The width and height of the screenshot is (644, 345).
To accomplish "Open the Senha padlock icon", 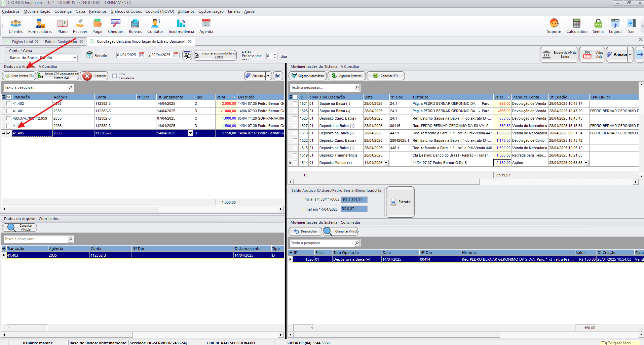I will 598,26.
